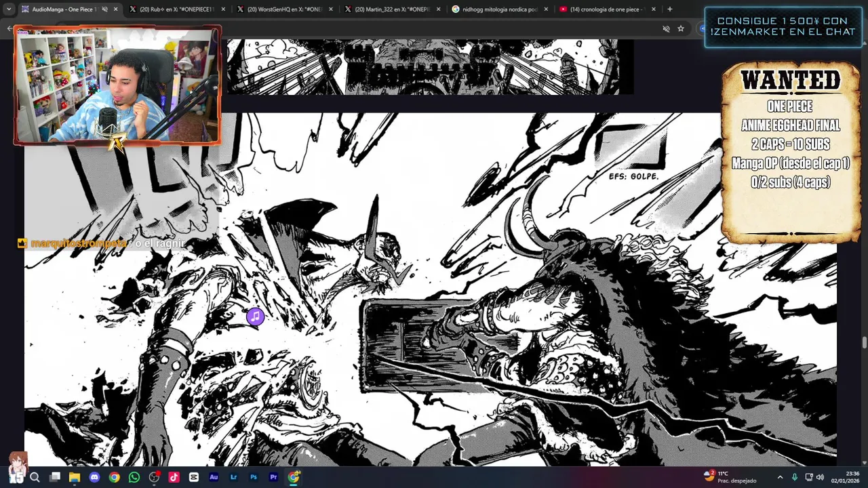
Task: Click the muted-site icon in address bar
Action: (666, 28)
